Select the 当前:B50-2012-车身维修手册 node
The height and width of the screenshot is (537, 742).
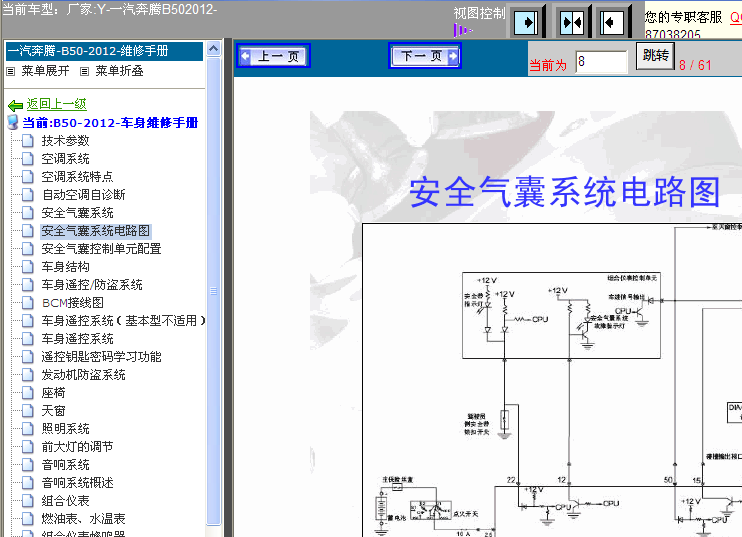[x=110, y=123]
